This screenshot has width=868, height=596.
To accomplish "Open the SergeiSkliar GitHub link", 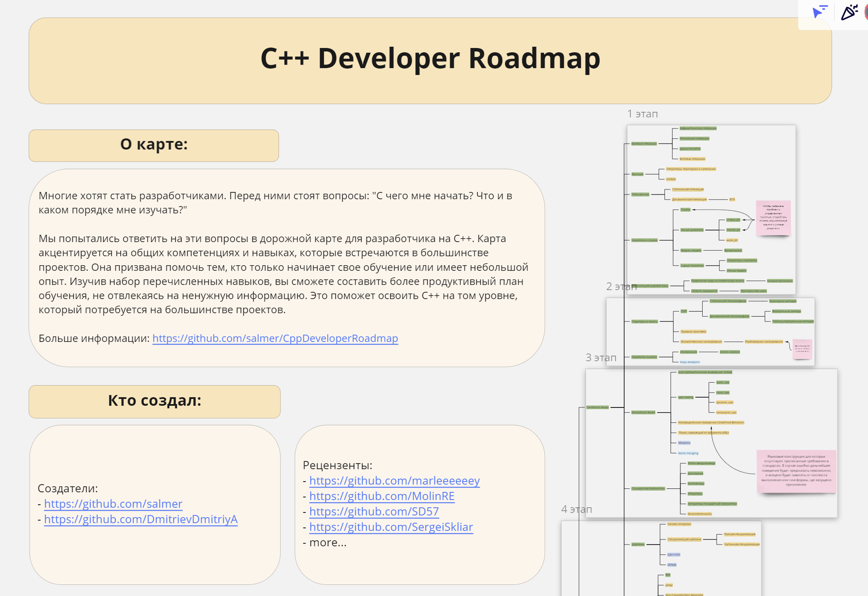I will 391,527.
